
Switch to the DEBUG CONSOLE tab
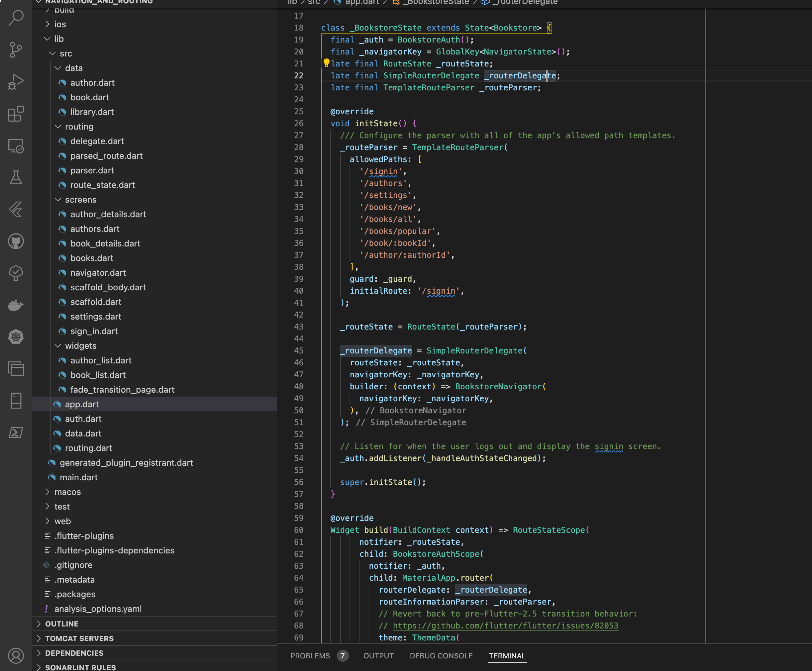pyautogui.click(x=441, y=656)
